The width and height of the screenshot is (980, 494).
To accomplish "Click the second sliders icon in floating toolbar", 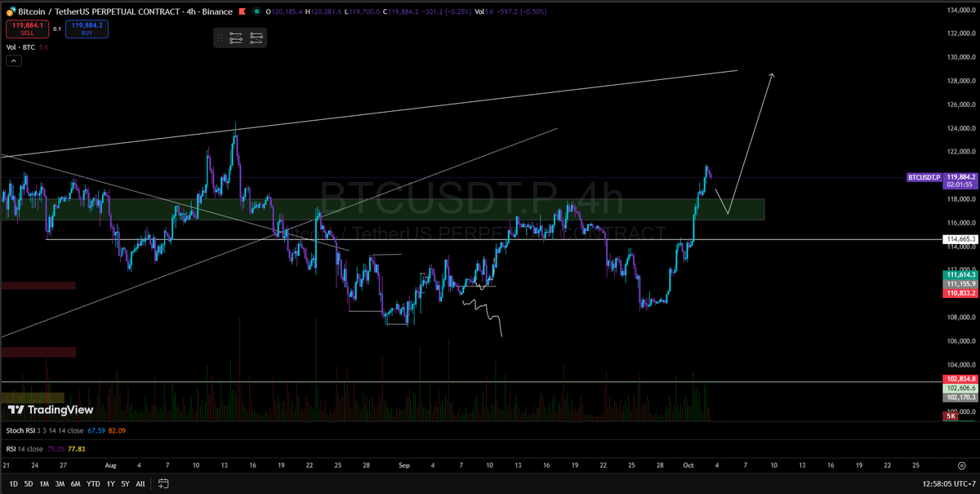I will coord(256,38).
